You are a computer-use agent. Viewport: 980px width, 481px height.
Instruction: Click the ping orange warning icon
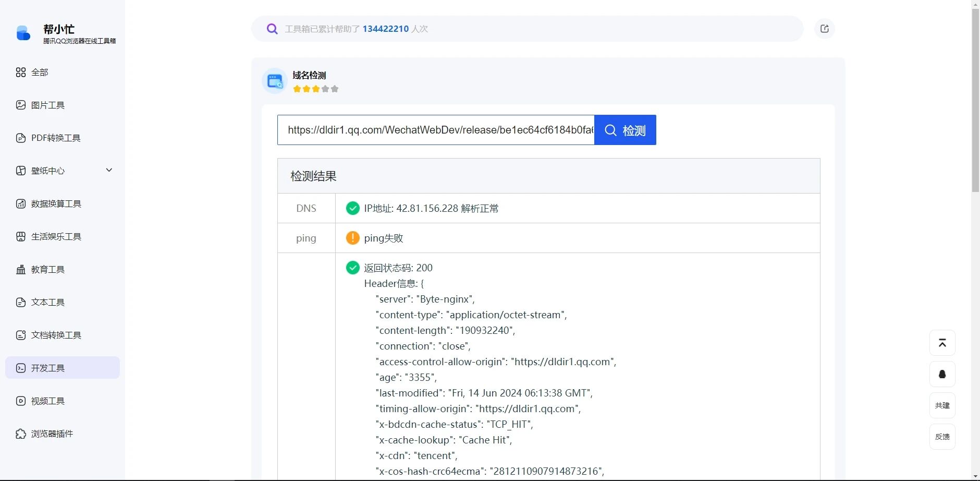tap(353, 238)
